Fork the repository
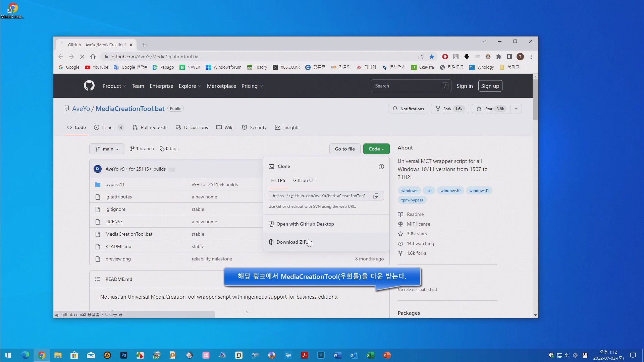644x362 pixels. pos(450,109)
